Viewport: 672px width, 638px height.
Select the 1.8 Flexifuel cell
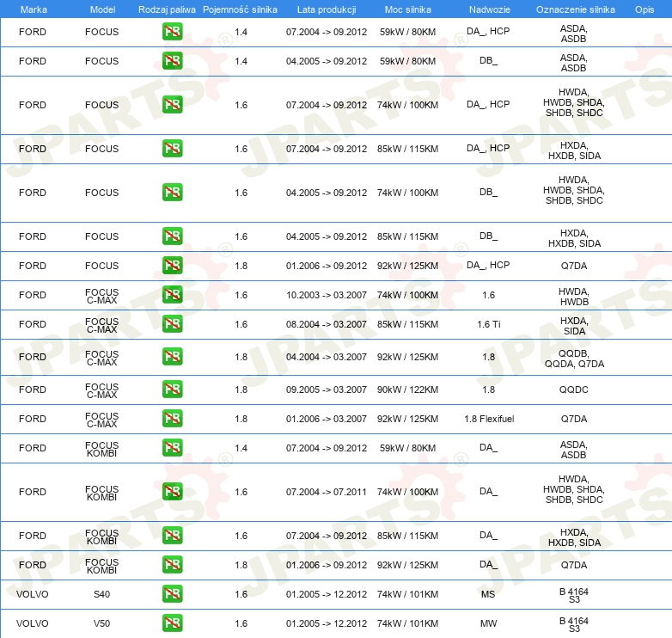pos(489,419)
